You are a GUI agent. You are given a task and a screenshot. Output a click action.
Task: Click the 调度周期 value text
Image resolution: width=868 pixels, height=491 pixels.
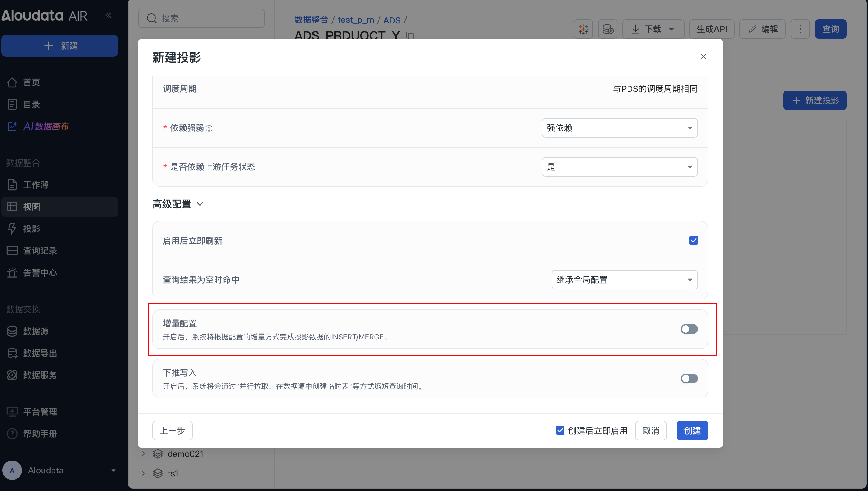click(x=655, y=89)
